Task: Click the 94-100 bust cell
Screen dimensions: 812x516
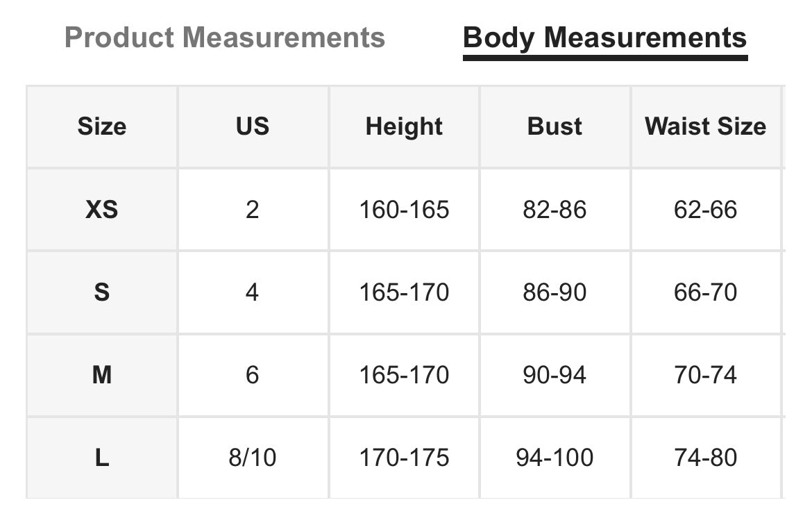Action: coord(555,458)
